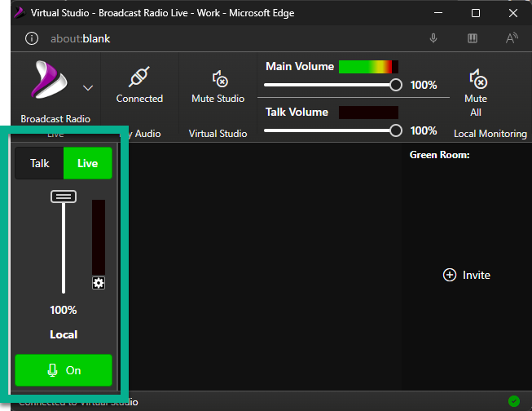Expand the station dropdown chevron beside logo
Viewport: 532px width, 411px height.
pos(88,88)
